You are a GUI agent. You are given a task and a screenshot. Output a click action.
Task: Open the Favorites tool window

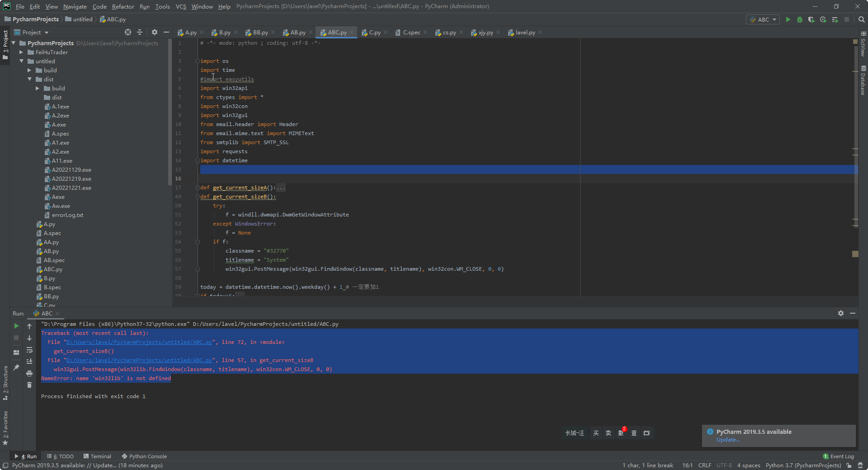coord(5,428)
